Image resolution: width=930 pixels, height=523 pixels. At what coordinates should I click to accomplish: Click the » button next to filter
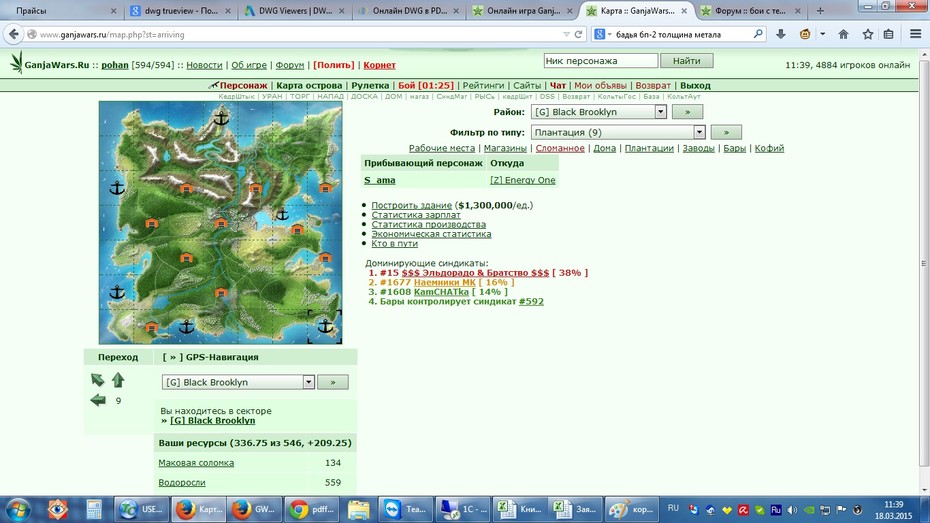point(726,132)
